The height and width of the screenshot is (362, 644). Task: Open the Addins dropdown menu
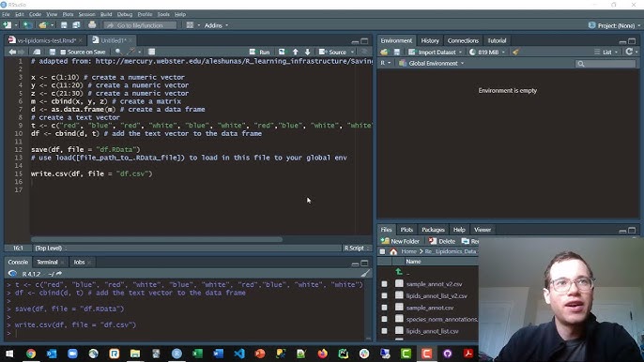(216, 25)
